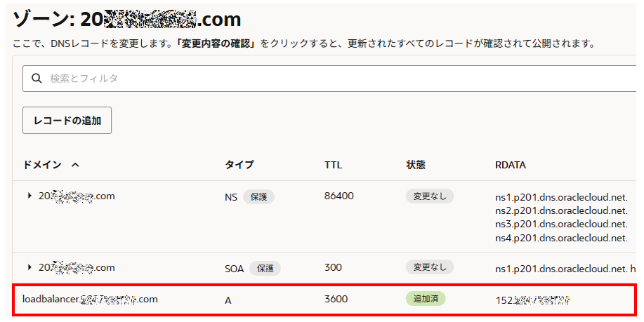Image resolution: width=644 pixels, height=322 pixels.
Task: Click the TTL column header
Action: (334, 165)
